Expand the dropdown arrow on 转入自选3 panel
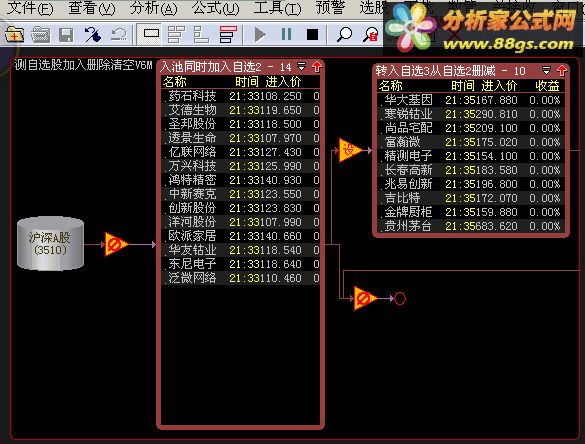The image size is (585, 444). [x=546, y=70]
